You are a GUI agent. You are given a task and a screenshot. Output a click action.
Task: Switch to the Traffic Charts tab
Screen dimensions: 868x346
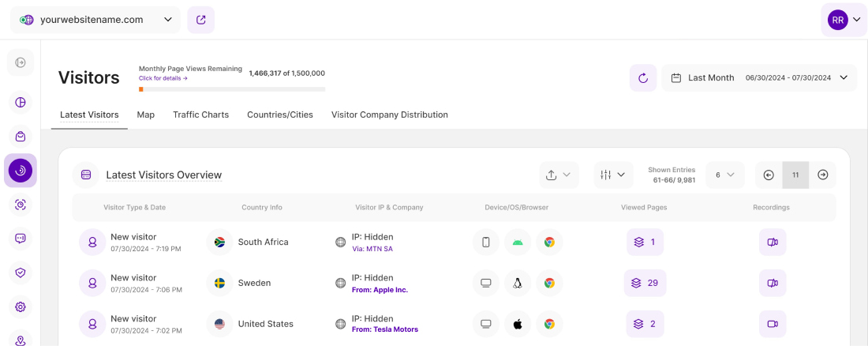(200, 115)
